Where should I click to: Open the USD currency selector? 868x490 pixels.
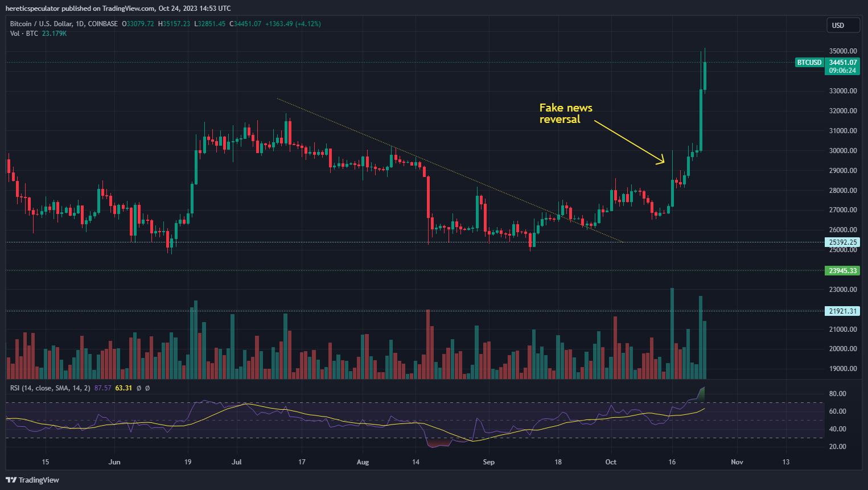point(843,25)
